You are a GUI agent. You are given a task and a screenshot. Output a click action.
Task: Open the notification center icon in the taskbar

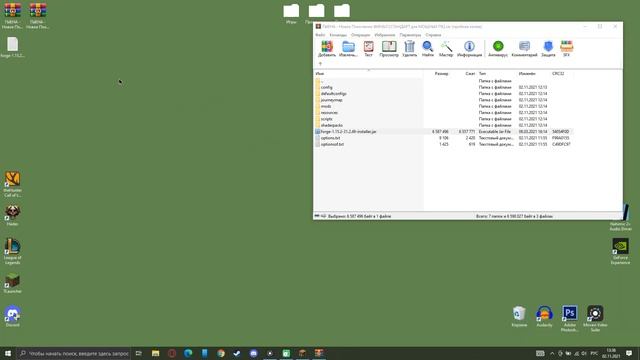629,353
